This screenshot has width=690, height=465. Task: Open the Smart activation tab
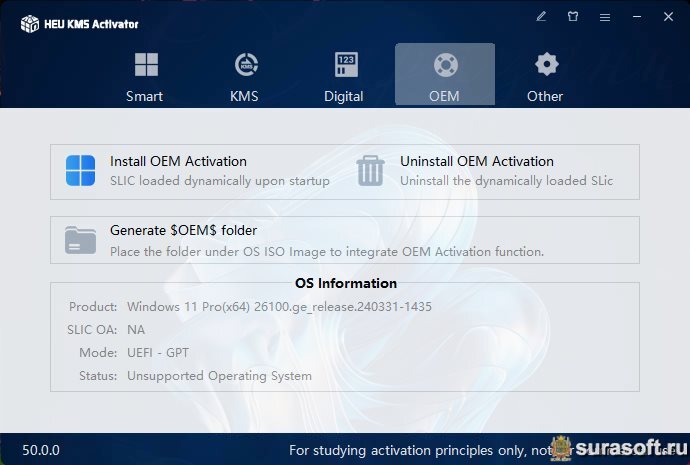click(146, 75)
